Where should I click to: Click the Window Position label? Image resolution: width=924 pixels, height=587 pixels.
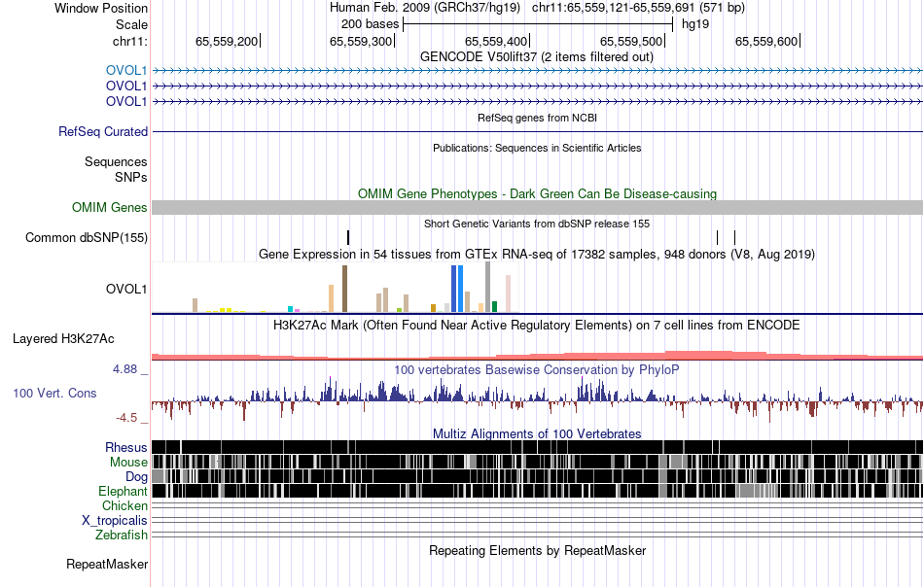point(101,8)
